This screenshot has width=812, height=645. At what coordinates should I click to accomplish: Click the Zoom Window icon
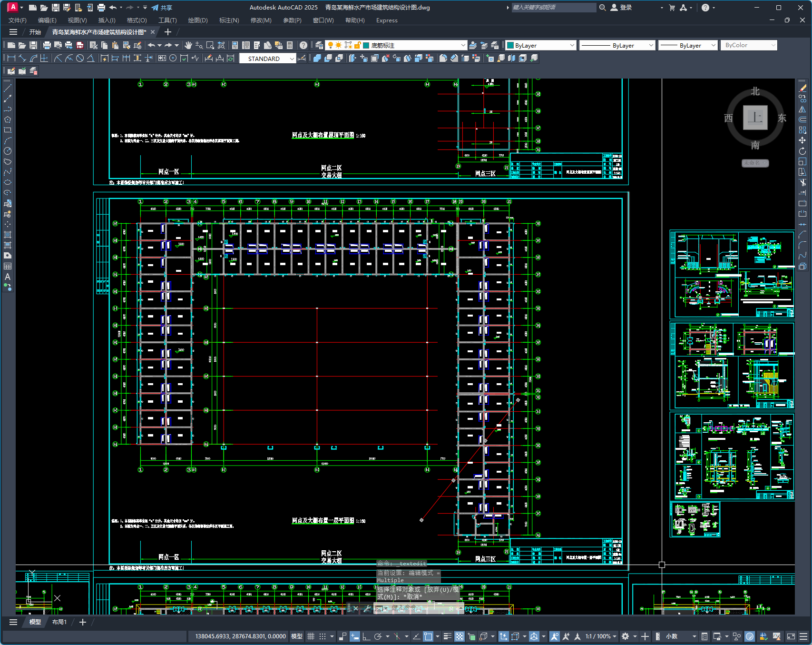(x=210, y=45)
